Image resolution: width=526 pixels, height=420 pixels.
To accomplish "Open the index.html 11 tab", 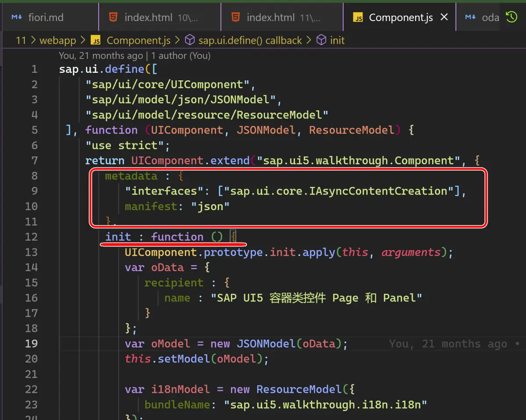I will coord(282,18).
